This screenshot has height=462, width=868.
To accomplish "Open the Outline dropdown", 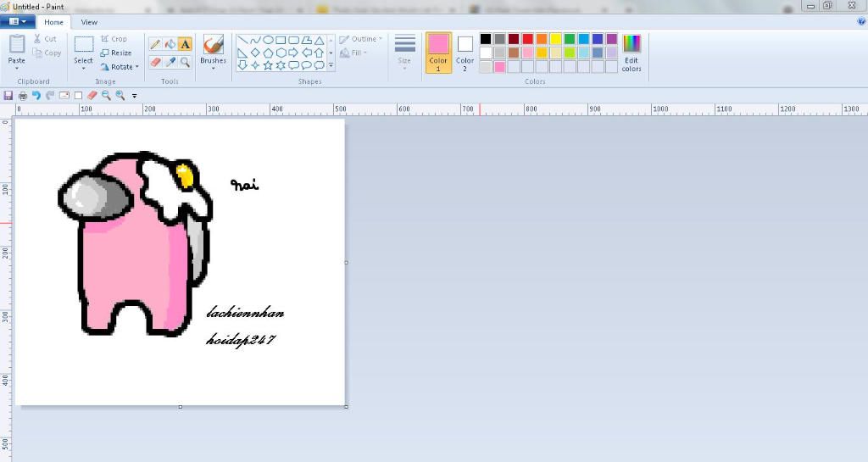I will (360, 39).
